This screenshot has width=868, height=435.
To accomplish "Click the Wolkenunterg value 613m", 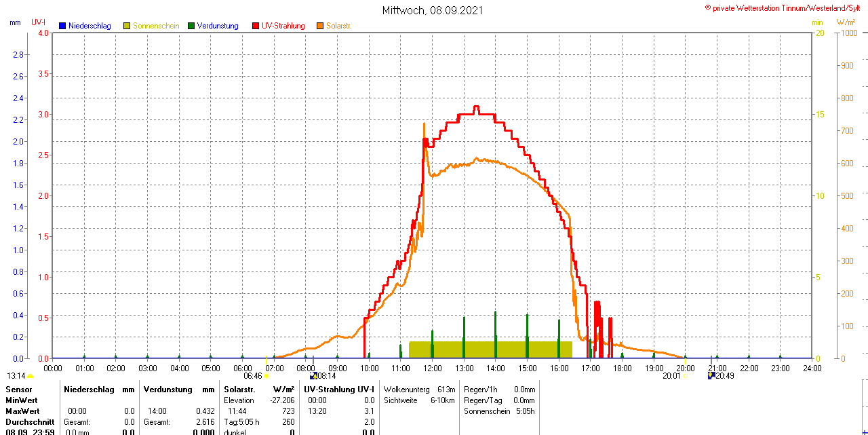I will point(446,390).
